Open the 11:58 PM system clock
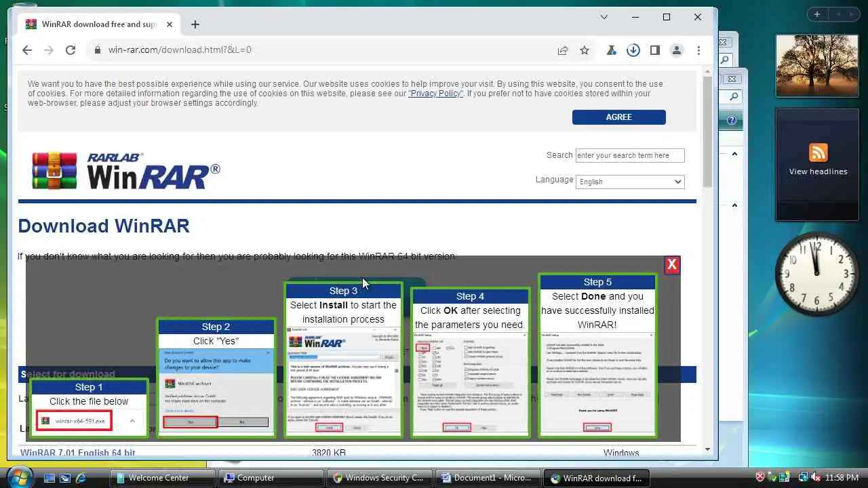 [x=843, y=478]
